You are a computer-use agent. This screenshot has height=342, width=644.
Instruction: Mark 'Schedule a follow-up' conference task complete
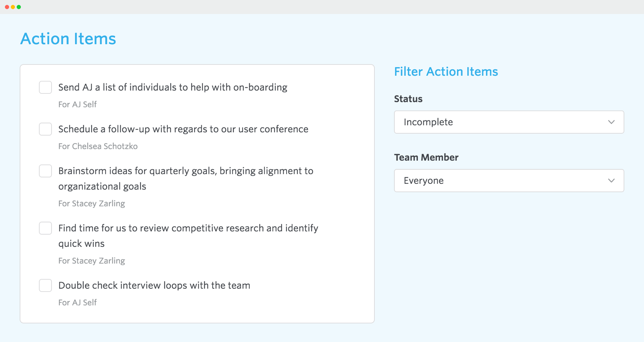pyautogui.click(x=45, y=129)
